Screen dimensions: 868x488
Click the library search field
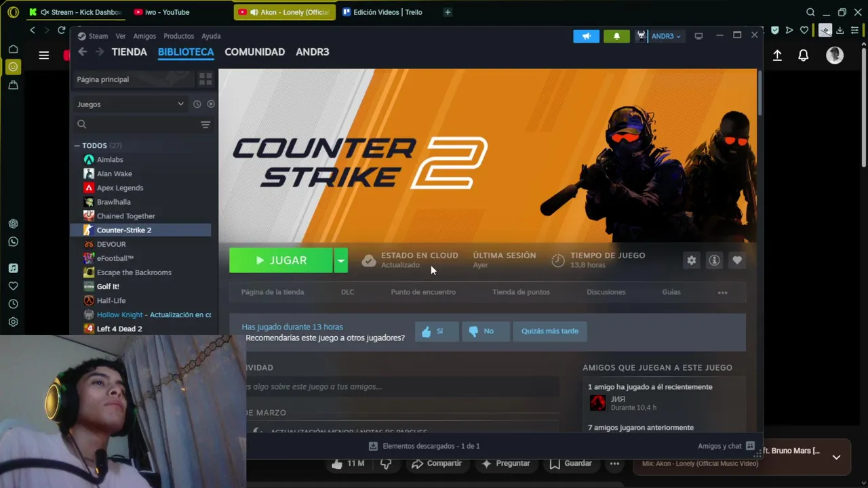click(x=136, y=125)
